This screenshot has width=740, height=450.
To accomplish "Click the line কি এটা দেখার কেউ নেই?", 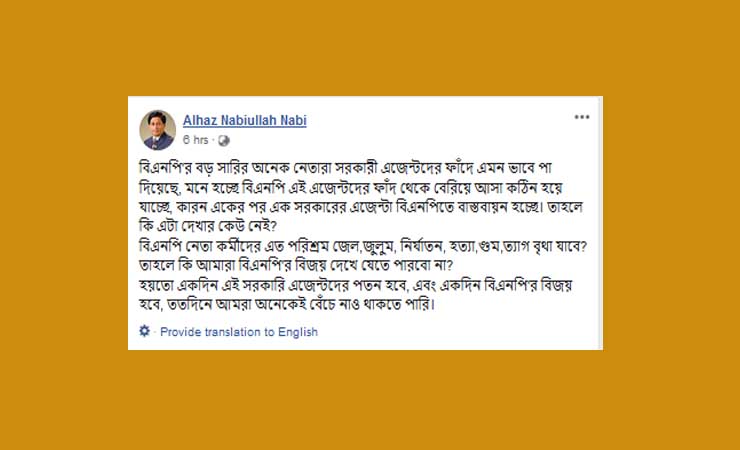I will click(208, 226).
